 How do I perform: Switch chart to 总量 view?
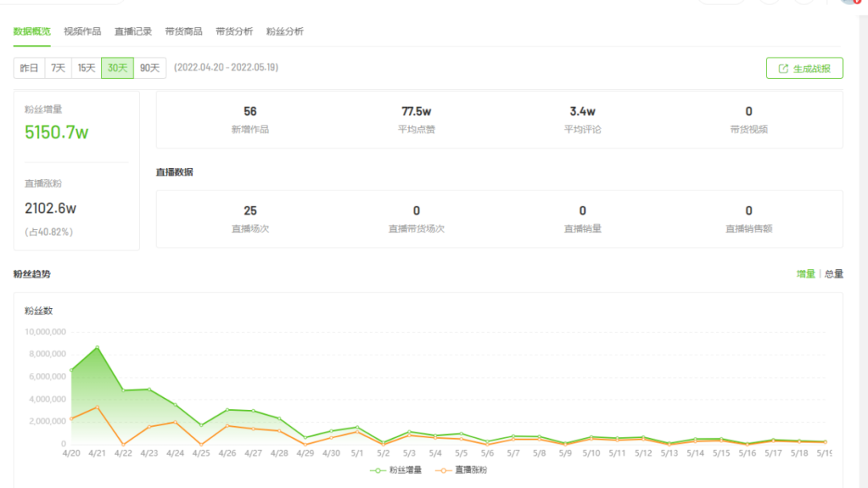point(834,274)
